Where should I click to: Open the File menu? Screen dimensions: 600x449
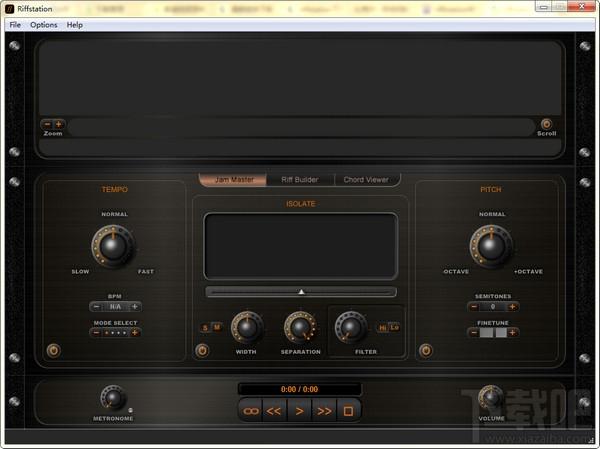pos(15,25)
